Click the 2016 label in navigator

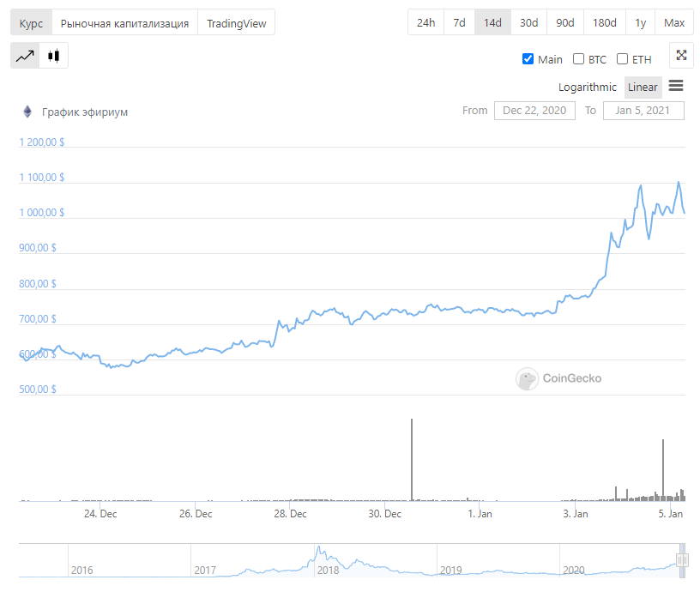click(x=82, y=571)
